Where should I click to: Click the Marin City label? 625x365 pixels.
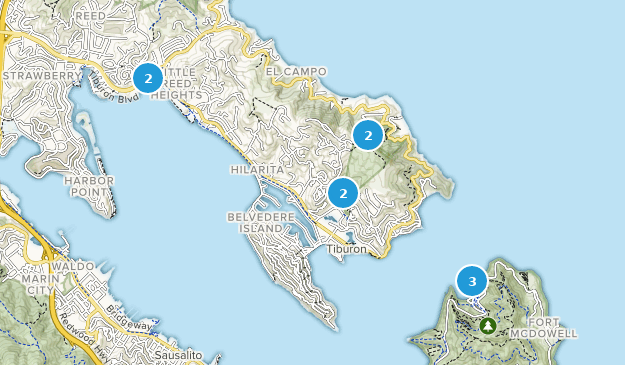tap(41, 284)
